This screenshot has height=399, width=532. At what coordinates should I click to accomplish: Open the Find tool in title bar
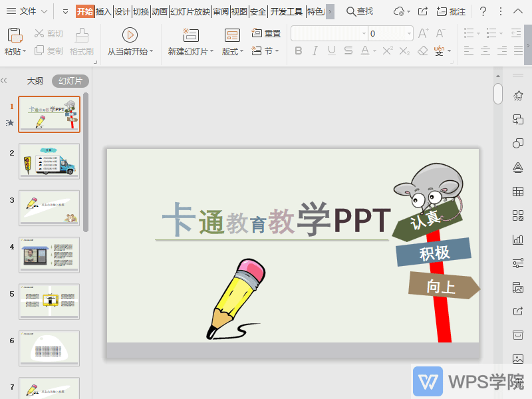coord(359,11)
